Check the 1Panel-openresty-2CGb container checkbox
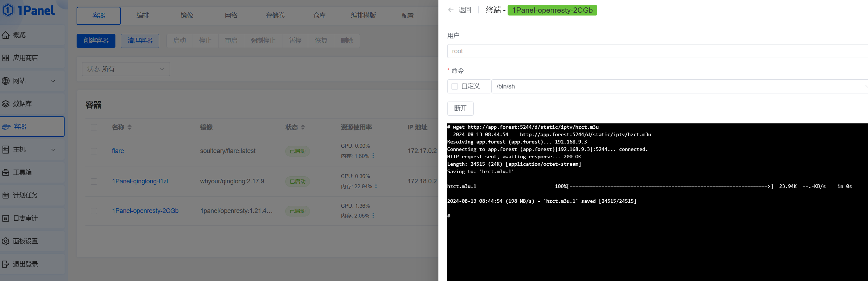 click(x=94, y=211)
